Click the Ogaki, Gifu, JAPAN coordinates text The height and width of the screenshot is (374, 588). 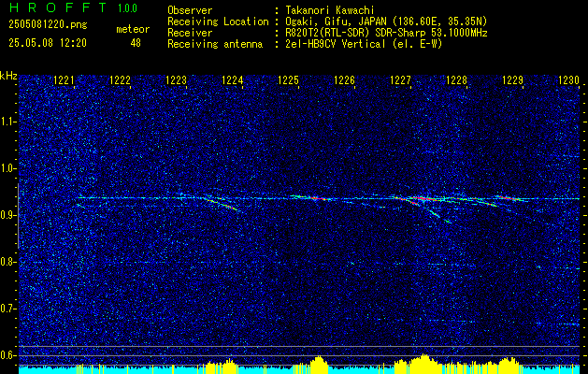(x=386, y=22)
